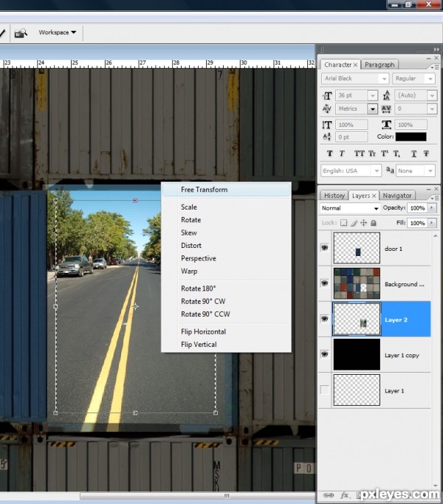This screenshot has width=443, height=504.
Task: Open the Regular font style dropdown
Action: (430, 79)
